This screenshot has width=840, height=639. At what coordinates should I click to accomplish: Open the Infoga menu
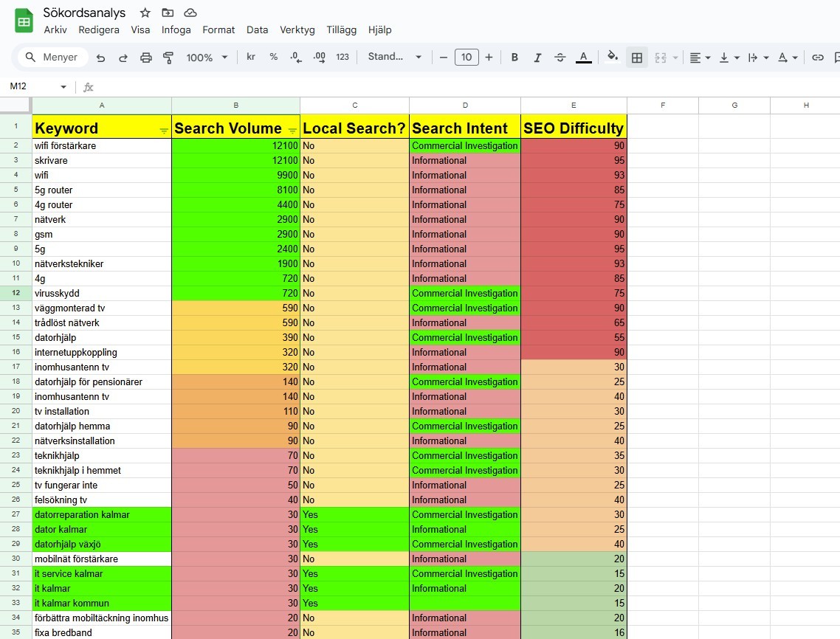(x=176, y=30)
